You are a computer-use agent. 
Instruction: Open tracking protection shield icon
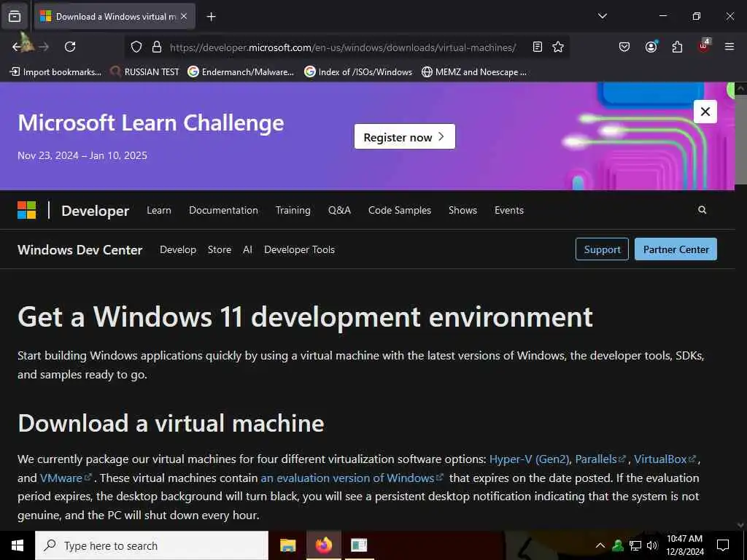136,47
